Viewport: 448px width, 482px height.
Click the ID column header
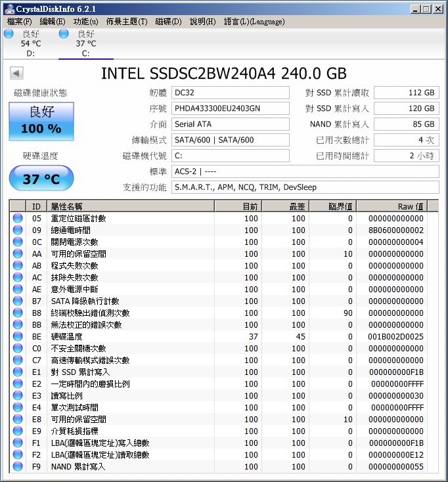click(36, 206)
